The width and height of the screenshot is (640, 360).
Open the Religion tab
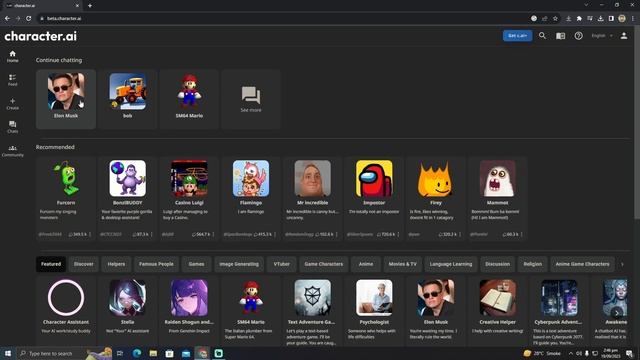(x=533, y=264)
